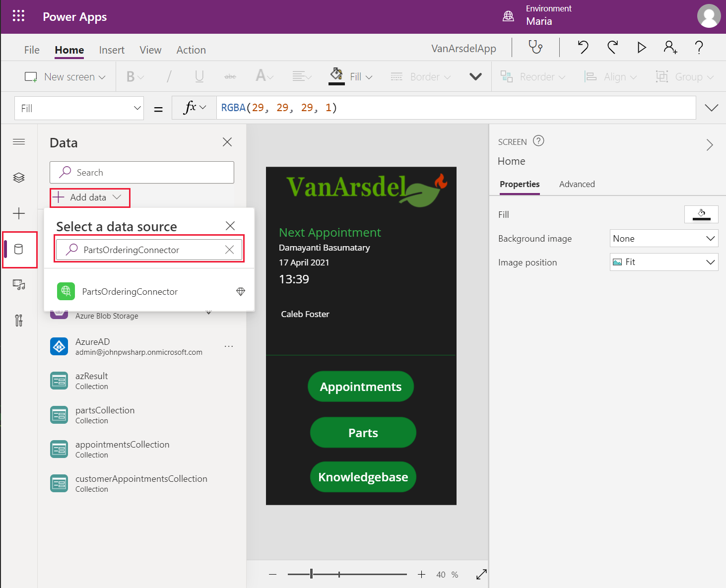The width and height of the screenshot is (726, 588).
Task: Open Advanced tools sidebar icon
Action: pyautogui.click(x=19, y=321)
